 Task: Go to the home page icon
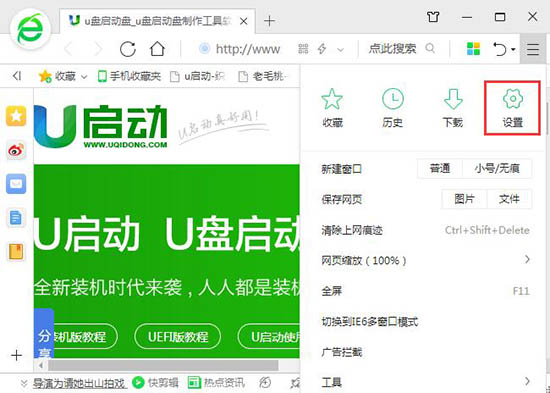(157, 49)
